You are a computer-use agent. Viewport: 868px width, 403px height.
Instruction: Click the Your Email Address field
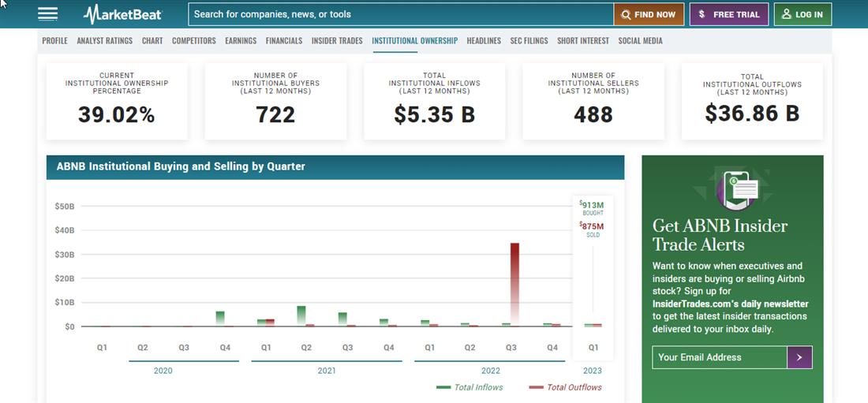point(720,357)
